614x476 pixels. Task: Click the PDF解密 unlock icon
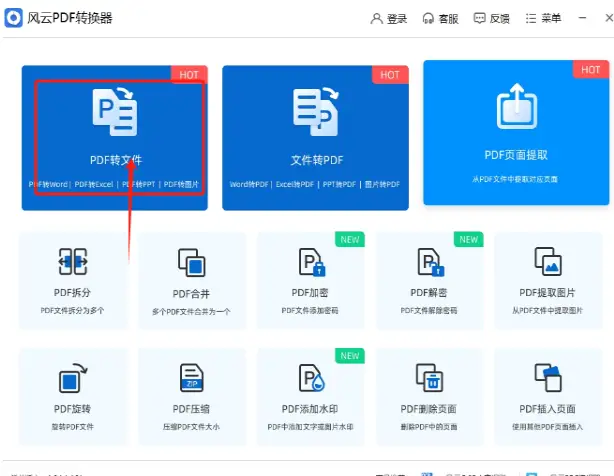tap(430, 262)
